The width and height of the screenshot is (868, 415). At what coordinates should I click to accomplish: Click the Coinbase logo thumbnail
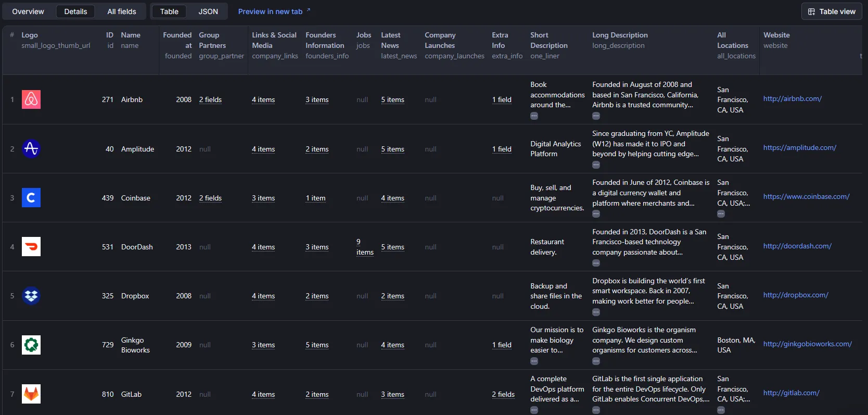pos(31,198)
